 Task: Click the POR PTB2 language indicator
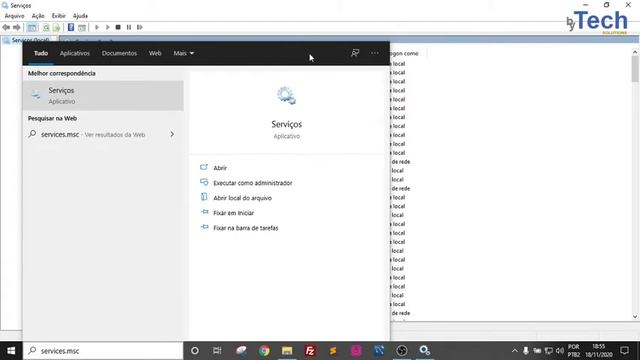[573, 351]
